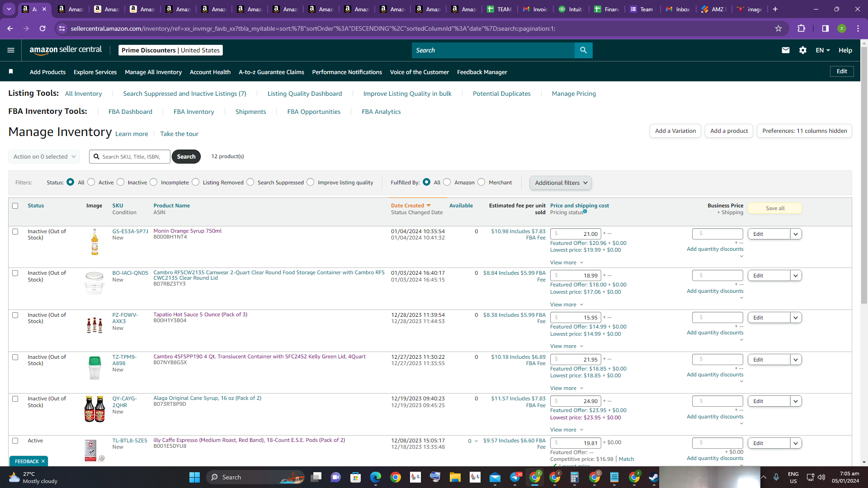Choose the Search Suppressed status radio
Viewport: 868px width, 488px height.
tap(250, 182)
